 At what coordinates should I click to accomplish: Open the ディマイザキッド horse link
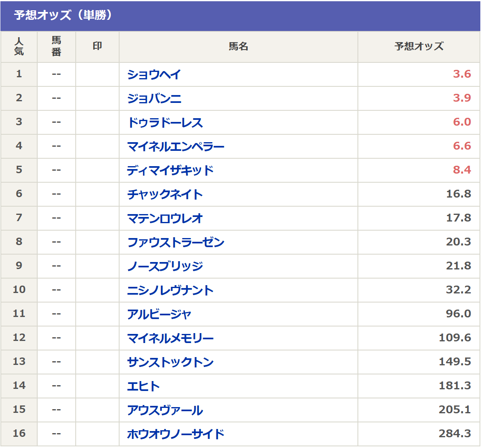pos(170,170)
